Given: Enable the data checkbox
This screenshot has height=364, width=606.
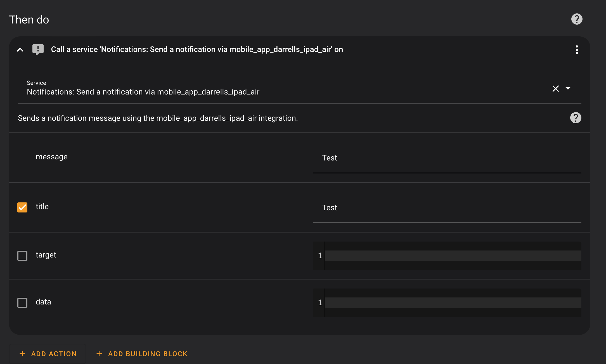Looking at the screenshot, I should tap(22, 302).
